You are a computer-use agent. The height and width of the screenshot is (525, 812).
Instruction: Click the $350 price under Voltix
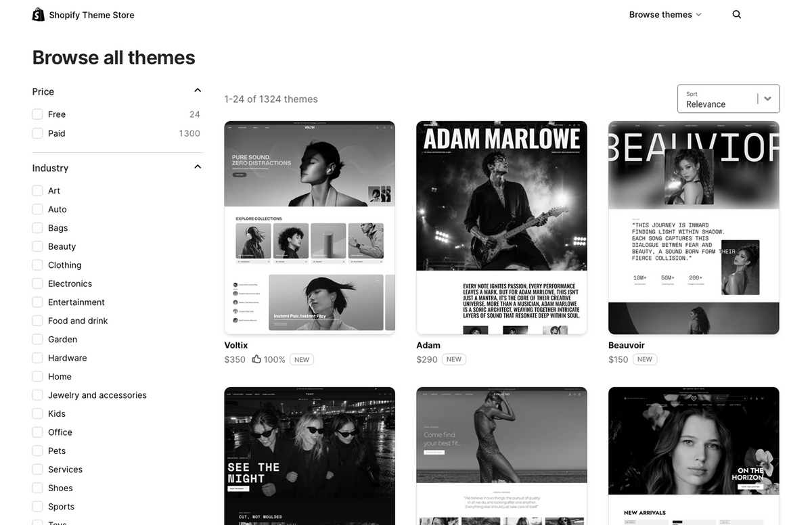point(235,359)
